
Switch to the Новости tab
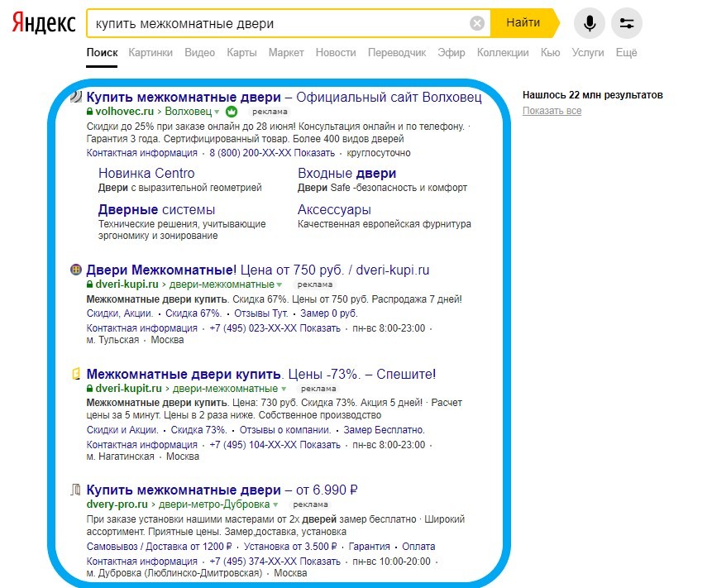(x=336, y=53)
